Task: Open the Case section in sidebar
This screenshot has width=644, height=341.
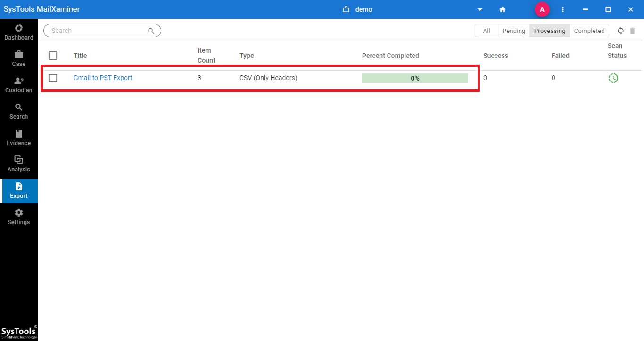Action: (19, 58)
